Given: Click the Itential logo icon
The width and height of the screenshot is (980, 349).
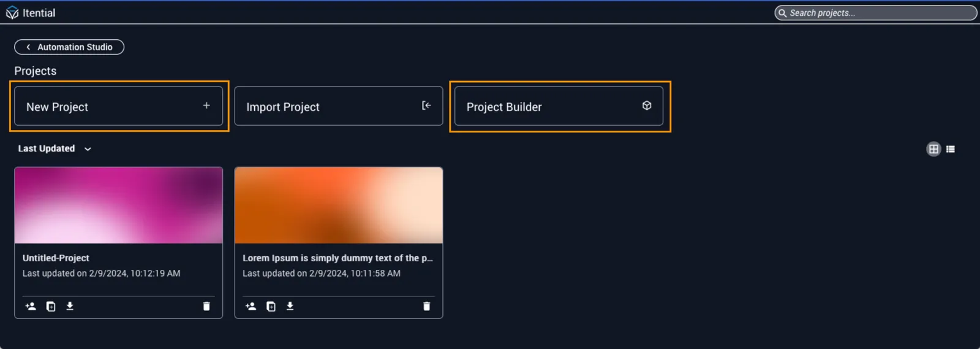Looking at the screenshot, I should pyautogui.click(x=12, y=13).
